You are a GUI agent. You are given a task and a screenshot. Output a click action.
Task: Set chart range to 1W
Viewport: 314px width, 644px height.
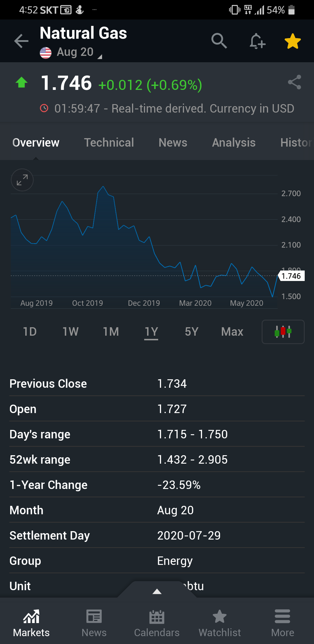point(70,332)
